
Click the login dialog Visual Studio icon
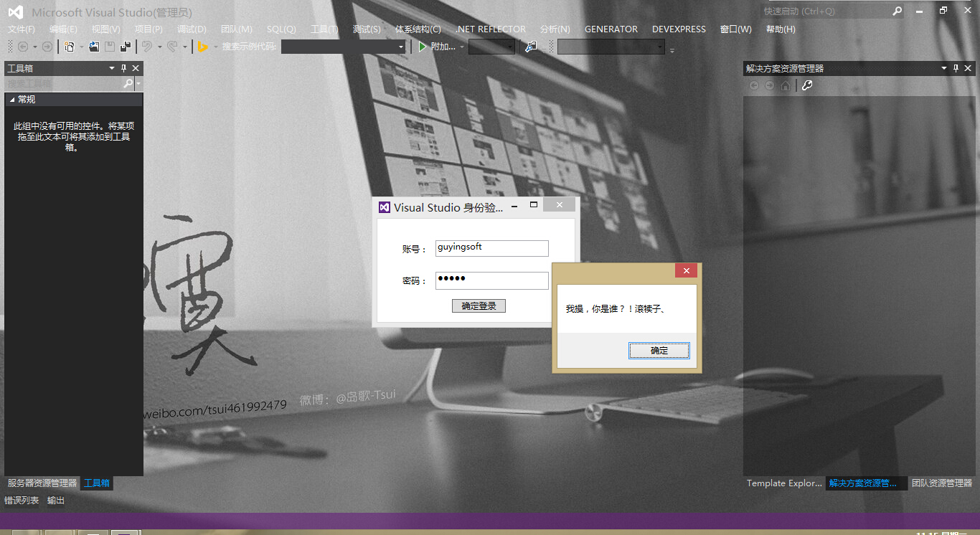(x=385, y=207)
